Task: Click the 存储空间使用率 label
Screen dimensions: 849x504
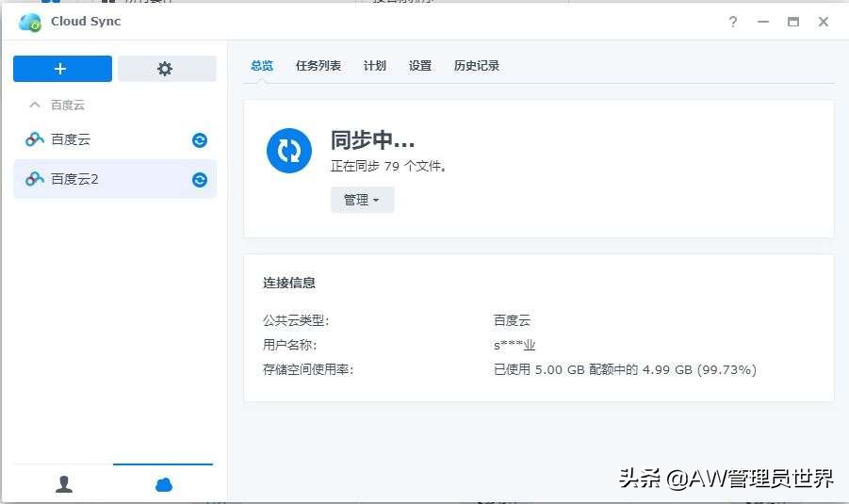Action: click(x=308, y=369)
